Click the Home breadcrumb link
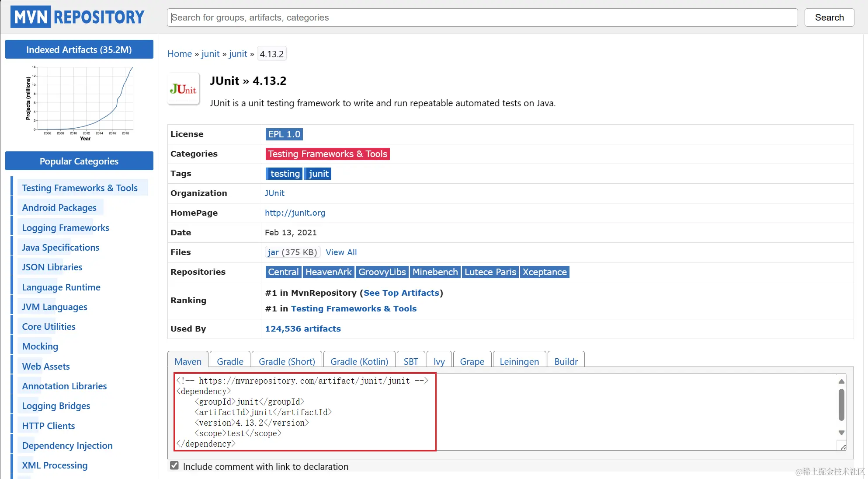 tap(179, 54)
